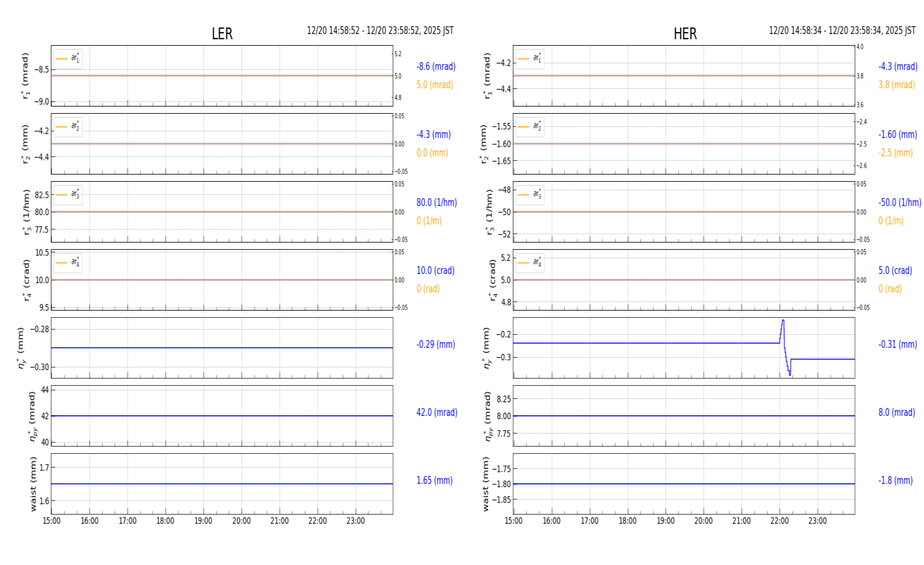Screen dimensions: 924x565
Task: Click the ∂r1* legend entry in HER
Action: click(x=530, y=59)
